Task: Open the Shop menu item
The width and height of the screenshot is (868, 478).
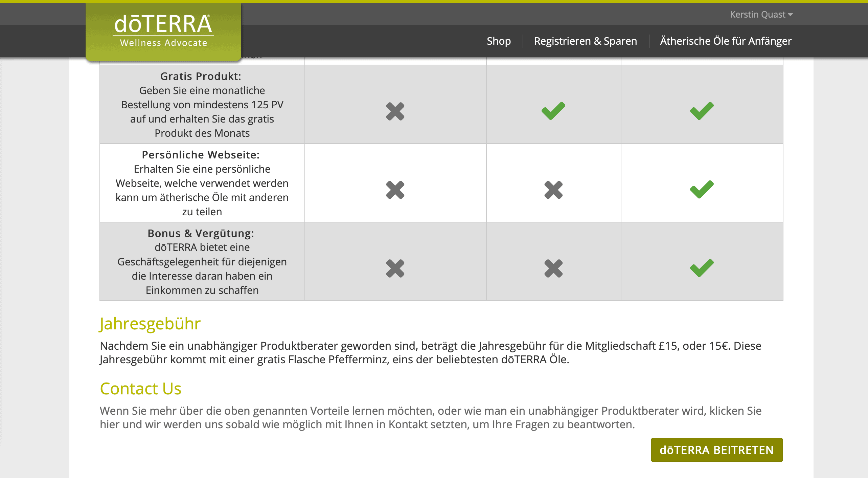Action: pyautogui.click(x=499, y=41)
